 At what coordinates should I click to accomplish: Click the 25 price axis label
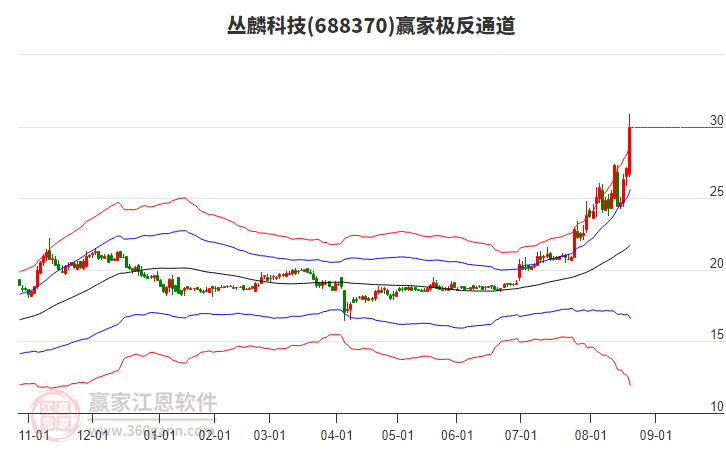pyautogui.click(x=717, y=192)
